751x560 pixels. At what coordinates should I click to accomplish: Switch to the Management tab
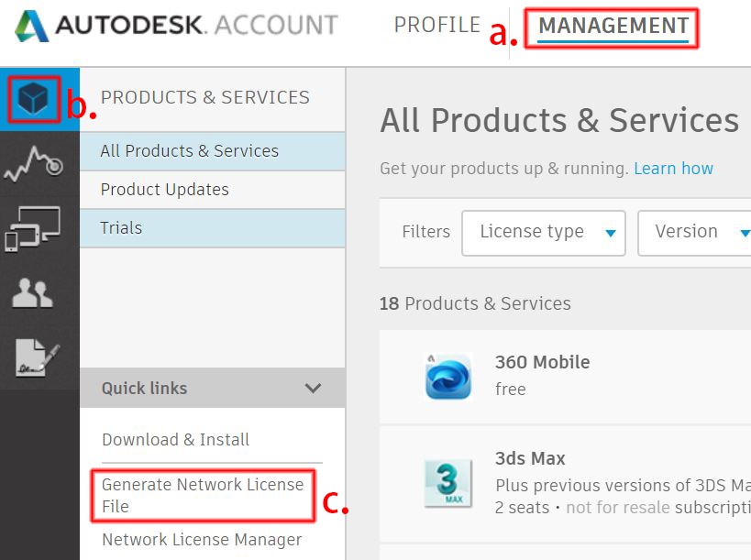[613, 27]
